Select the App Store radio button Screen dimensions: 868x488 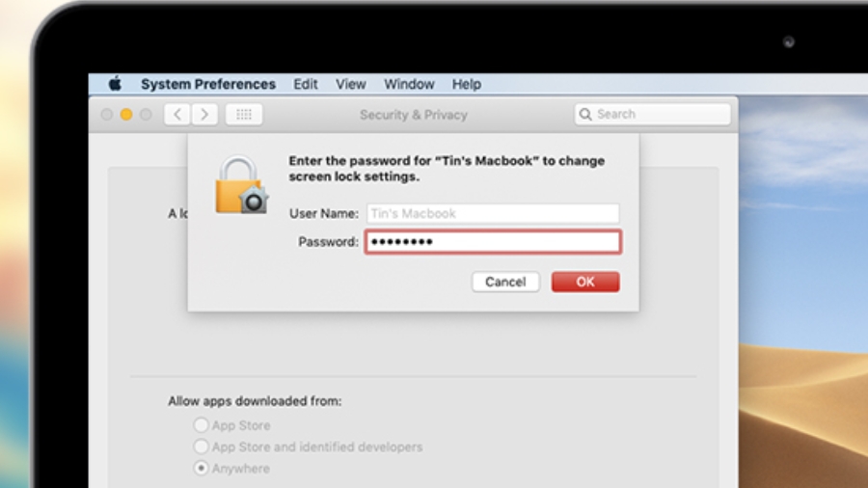click(202, 425)
